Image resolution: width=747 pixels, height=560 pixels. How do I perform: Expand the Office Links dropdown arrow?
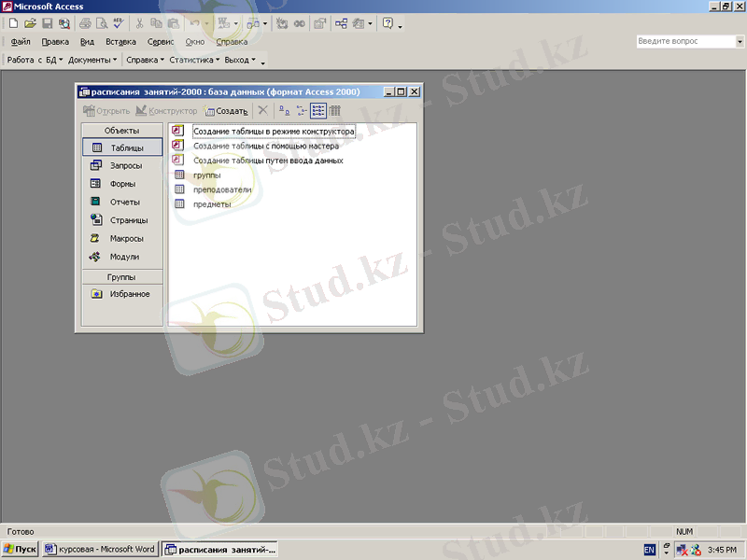click(235, 23)
